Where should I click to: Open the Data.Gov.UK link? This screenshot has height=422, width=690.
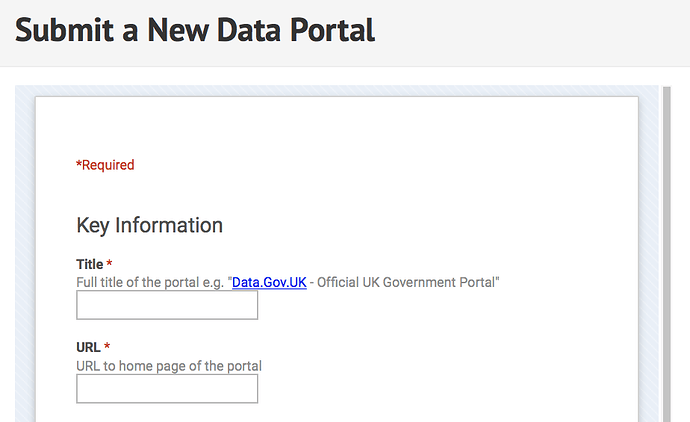[x=269, y=283]
